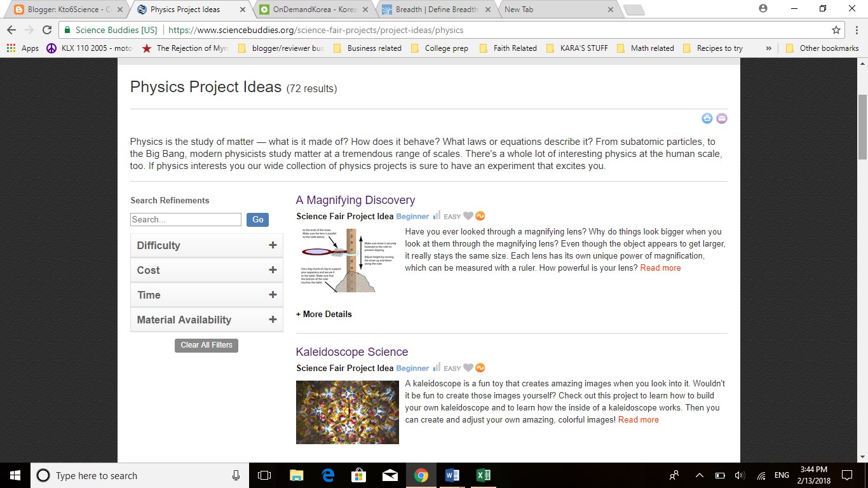The image size is (868, 488).
Task: Click the orange badge icon on Kaleidoscope Science
Action: [x=480, y=368]
